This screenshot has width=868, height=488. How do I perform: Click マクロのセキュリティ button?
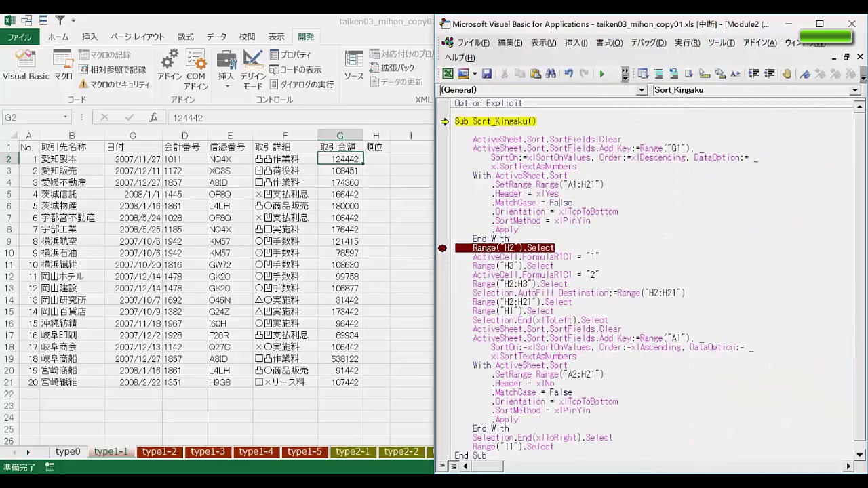click(114, 84)
